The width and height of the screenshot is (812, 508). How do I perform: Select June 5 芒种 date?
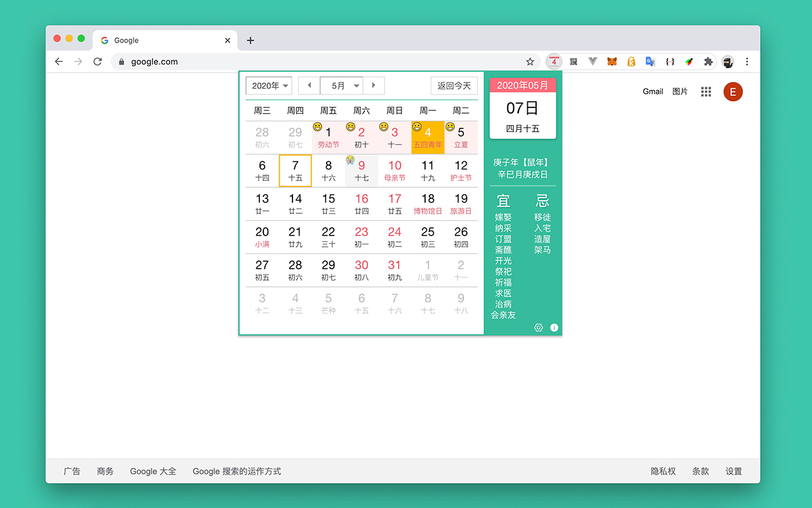tap(329, 304)
